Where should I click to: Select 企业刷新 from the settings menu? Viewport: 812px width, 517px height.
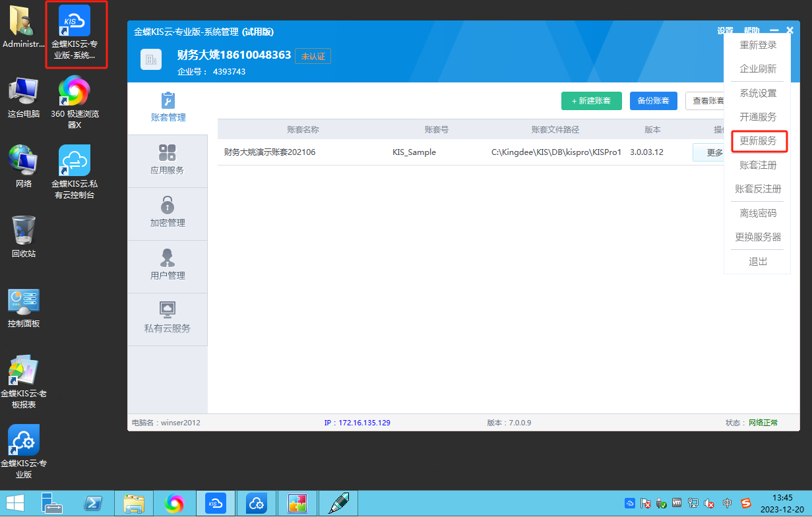[x=758, y=69]
